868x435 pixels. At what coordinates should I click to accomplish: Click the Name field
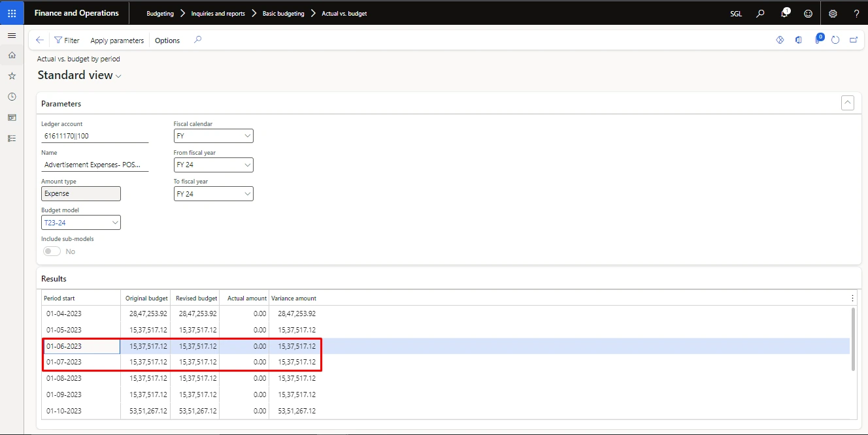tap(95, 165)
